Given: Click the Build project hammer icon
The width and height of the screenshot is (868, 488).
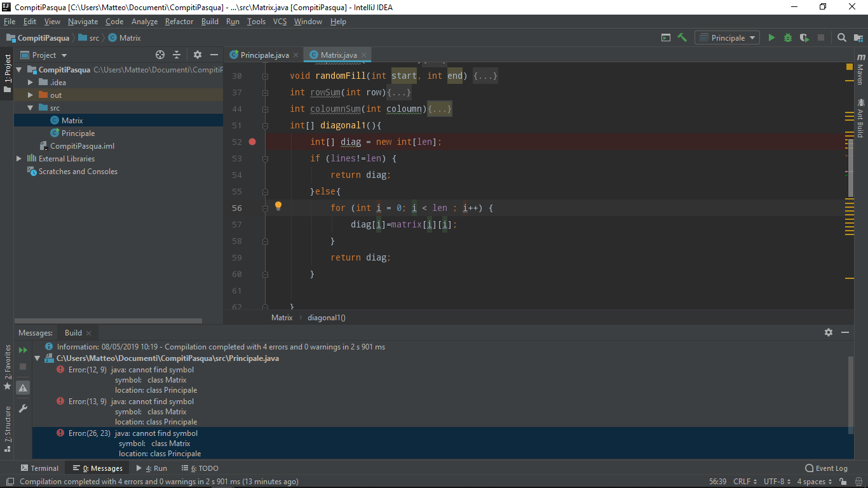Looking at the screenshot, I should tap(682, 38).
